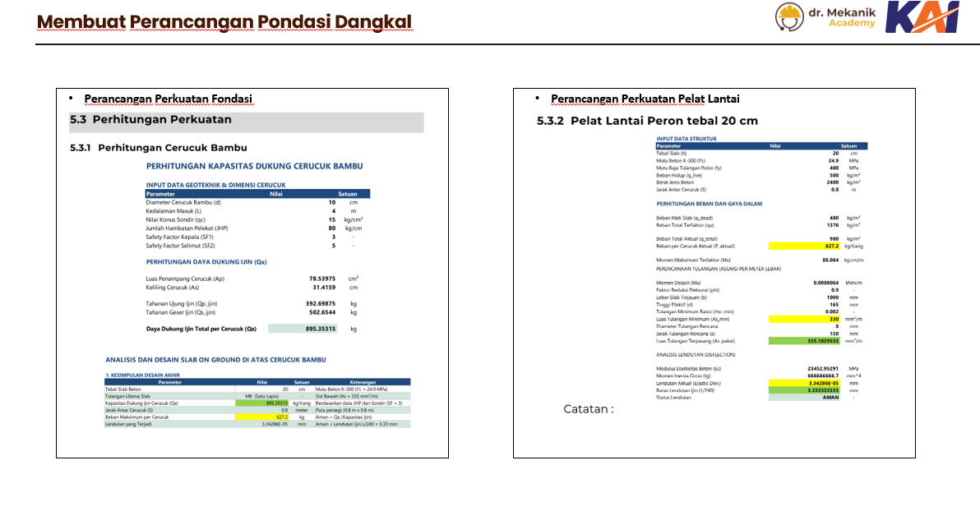Click 'PERHITUNGAN BEBAN DAN GAYA DALAM' heading
Image resolution: width=980 pixels, height=511 pixels.
click(710, 204)
